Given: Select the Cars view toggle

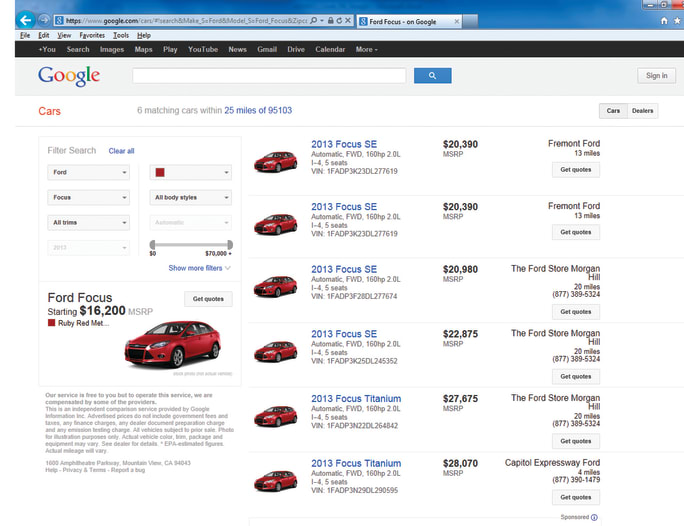Looking at the screenshot, I should coord(613,111).
